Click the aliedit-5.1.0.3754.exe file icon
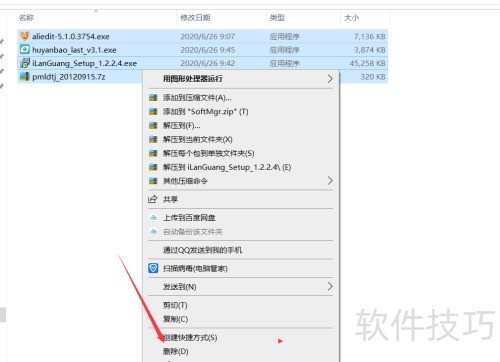The width and height of the screenshot is (500, 362). [x=25, y=36]
